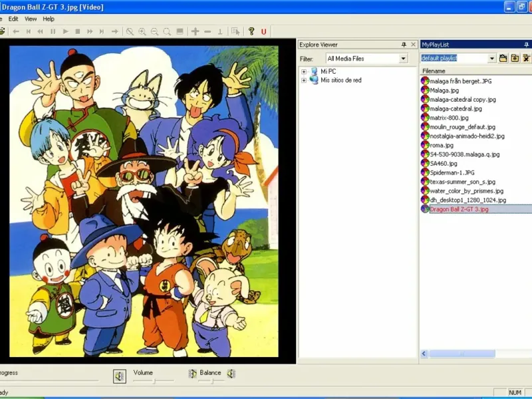The height and width of the screenshot is (399, 532).
Task: Zoom in with the plus magnifier
Action: pyautogui.click(x=142, y=31)
